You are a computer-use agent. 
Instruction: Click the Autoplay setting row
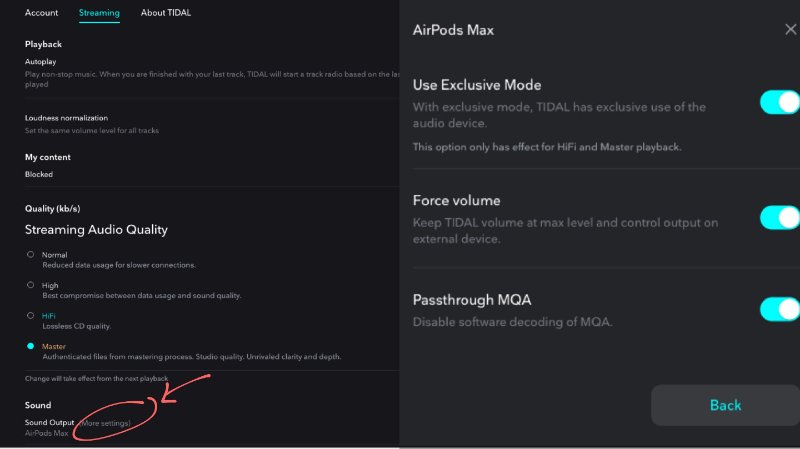pos(212,72)
